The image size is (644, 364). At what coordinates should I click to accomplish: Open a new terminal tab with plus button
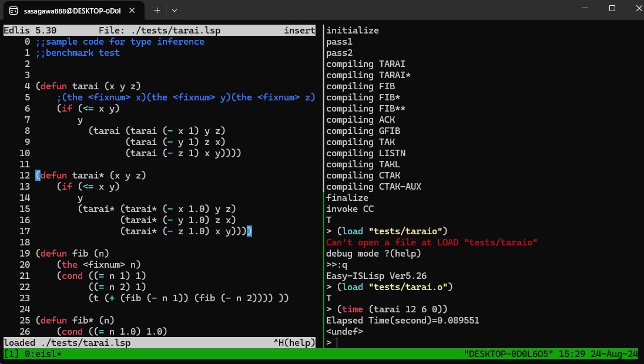pos(157,11)
